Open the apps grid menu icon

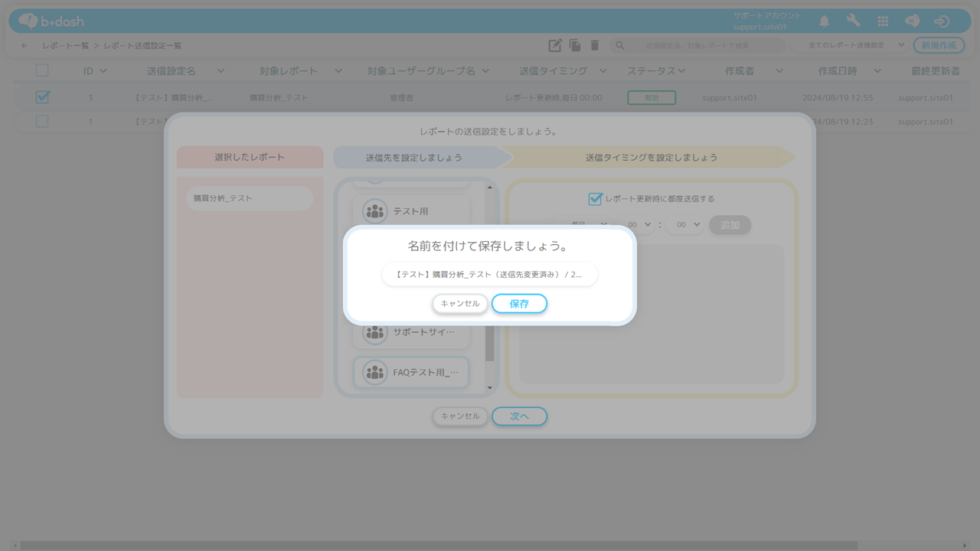click(x=883, y=21)
